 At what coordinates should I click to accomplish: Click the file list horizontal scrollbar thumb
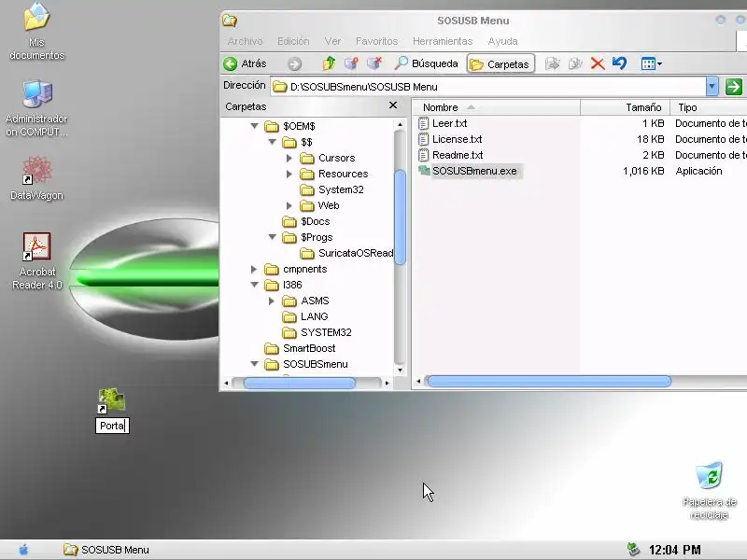pyautogui.click(x=548, y=381)
